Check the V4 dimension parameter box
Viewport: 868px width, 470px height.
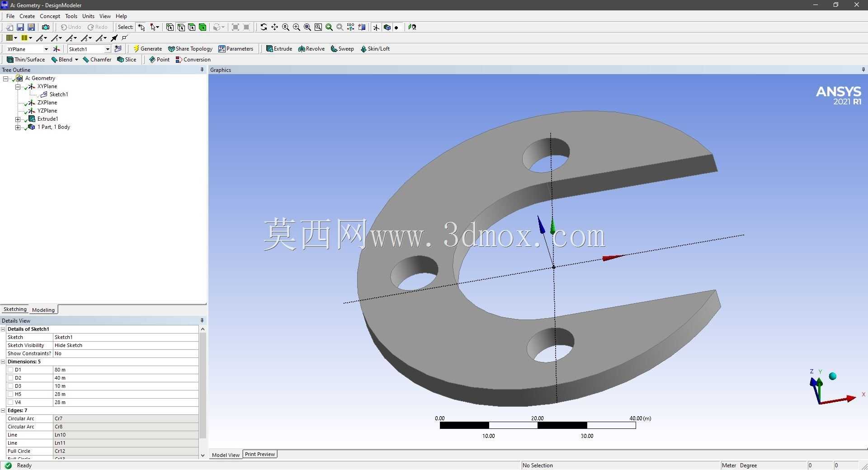pos(10,402)
